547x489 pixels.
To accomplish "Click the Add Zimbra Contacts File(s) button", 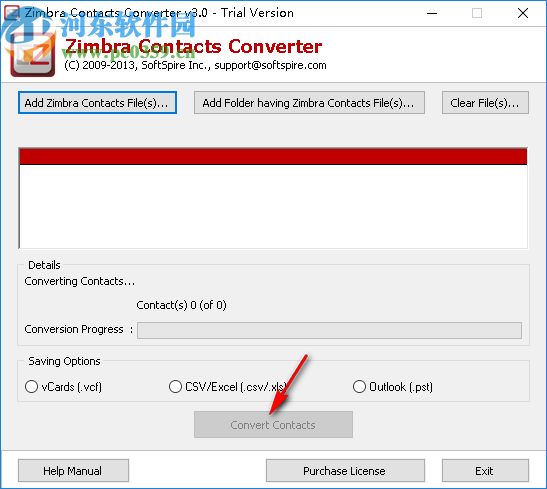I will (97, 103).
